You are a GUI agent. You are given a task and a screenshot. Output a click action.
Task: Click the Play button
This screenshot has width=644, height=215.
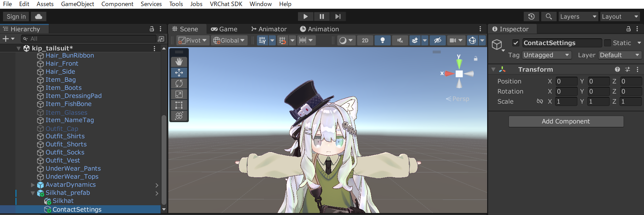305,16
